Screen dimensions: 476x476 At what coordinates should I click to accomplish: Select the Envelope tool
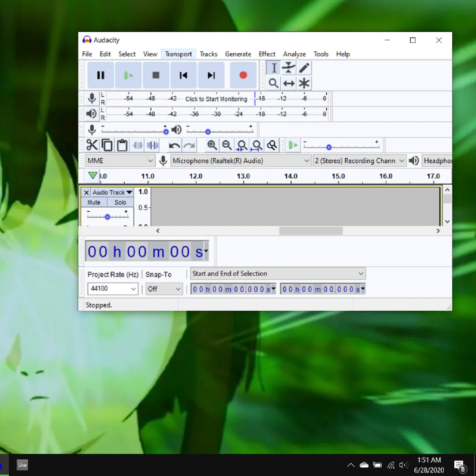tap(289, 67)
